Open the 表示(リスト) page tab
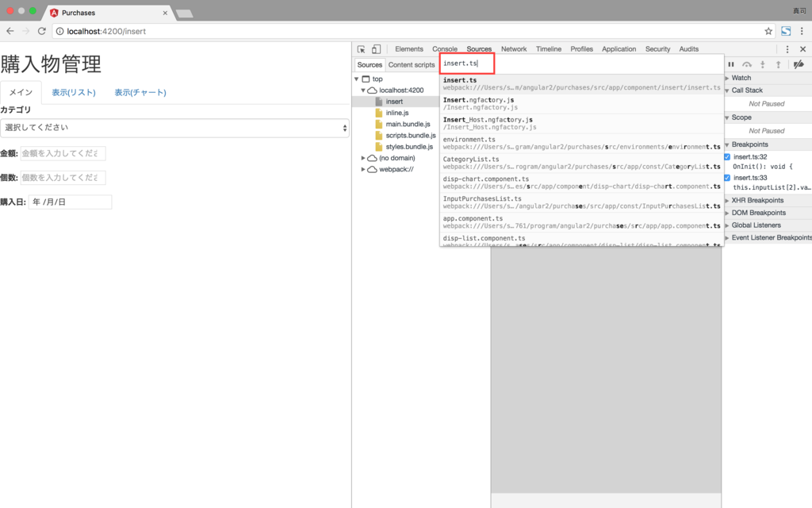The image size is (812, 508). pos(74,93)
